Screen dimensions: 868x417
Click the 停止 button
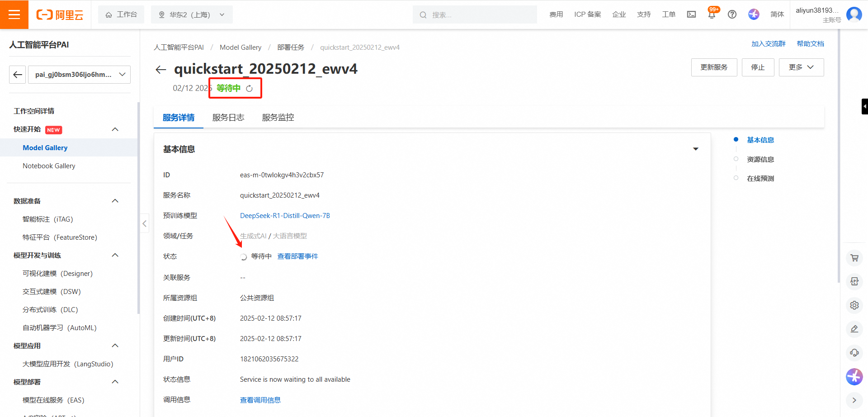pos(758,67)
